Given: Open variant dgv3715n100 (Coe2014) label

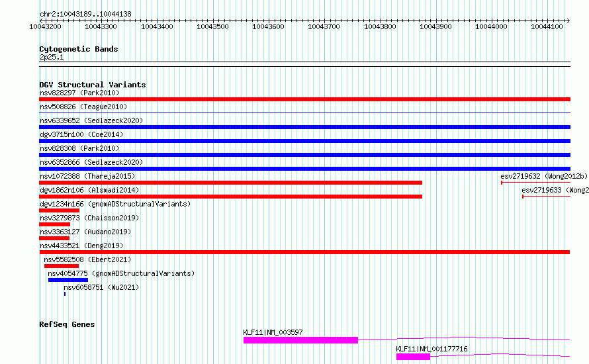Looking at the screenshot, I should (81, 134).
